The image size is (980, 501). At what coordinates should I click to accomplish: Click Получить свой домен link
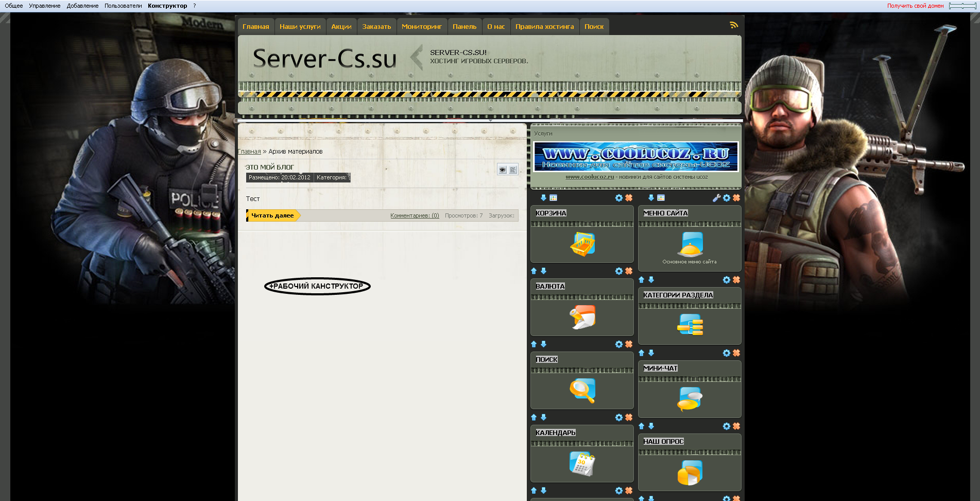(915, 6)
